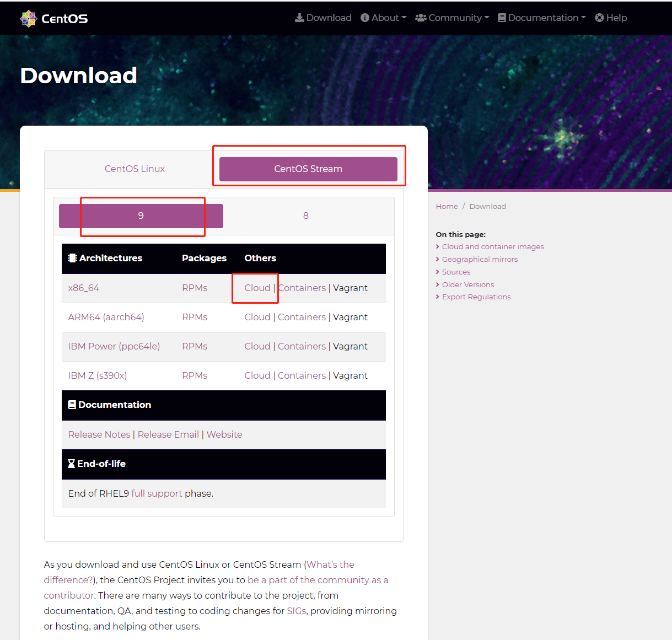Expand the Community dropdown menu
The image size is (672, 640).
pyautogui.click(x=452, y=18)
